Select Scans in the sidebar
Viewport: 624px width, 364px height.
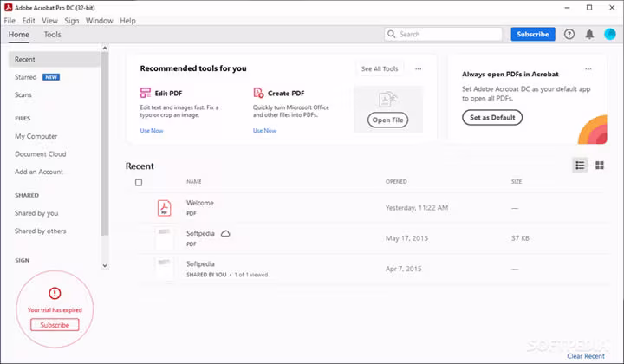(23, 94)
